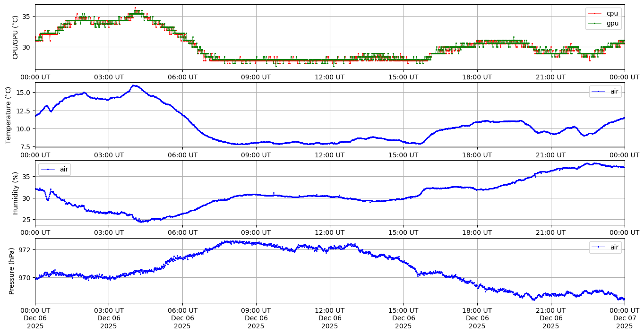Viewport: 644px width, 334px height.
Task: Click 18:00 UT tick under Temperature plot
Action: (x=477, y=154)
